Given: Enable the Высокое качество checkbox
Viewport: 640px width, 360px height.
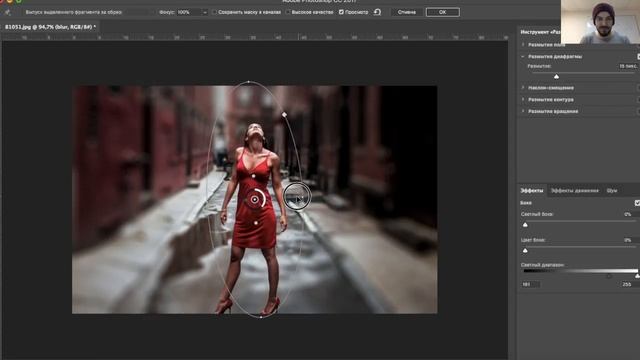Looking at the screenshot, I should point(288,12).
